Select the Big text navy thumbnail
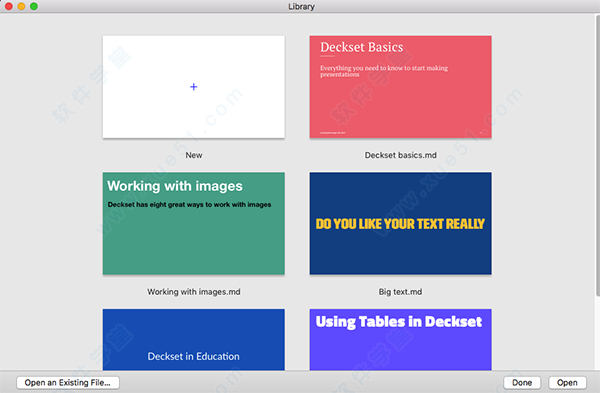The image size is (600, 393). point(401,223)
